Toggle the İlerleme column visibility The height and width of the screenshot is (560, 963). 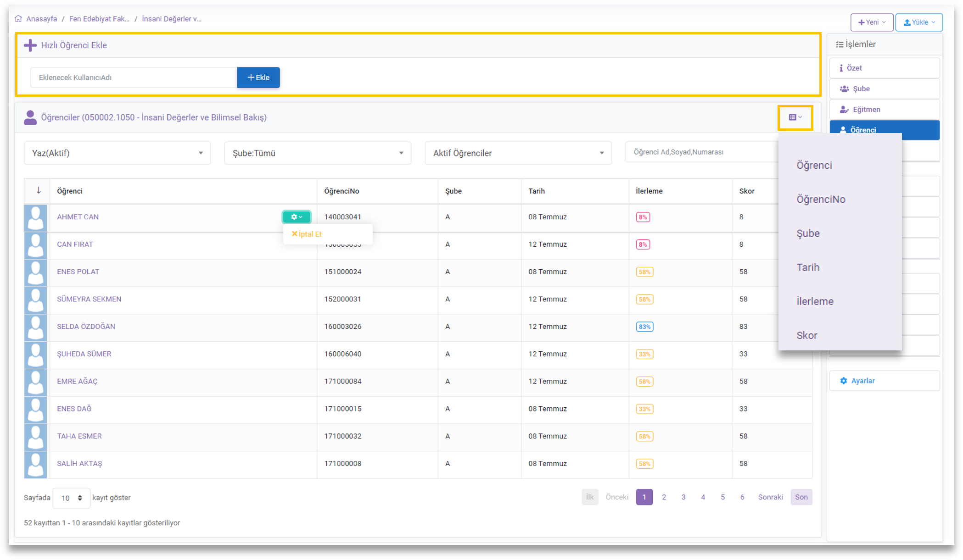point(815,301)
